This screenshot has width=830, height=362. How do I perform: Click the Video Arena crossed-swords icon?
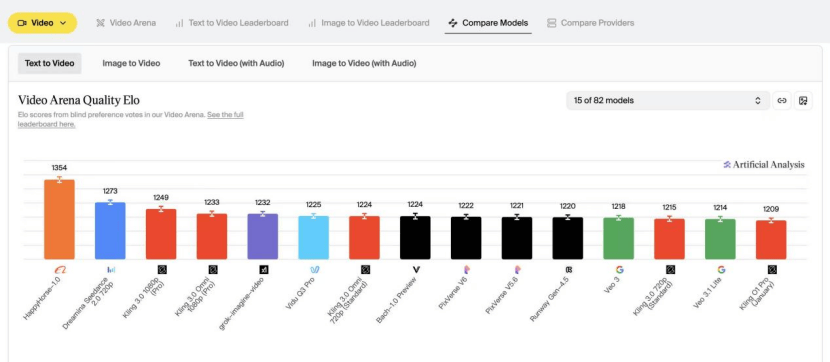pyautogui.click(x=101, y=23)
